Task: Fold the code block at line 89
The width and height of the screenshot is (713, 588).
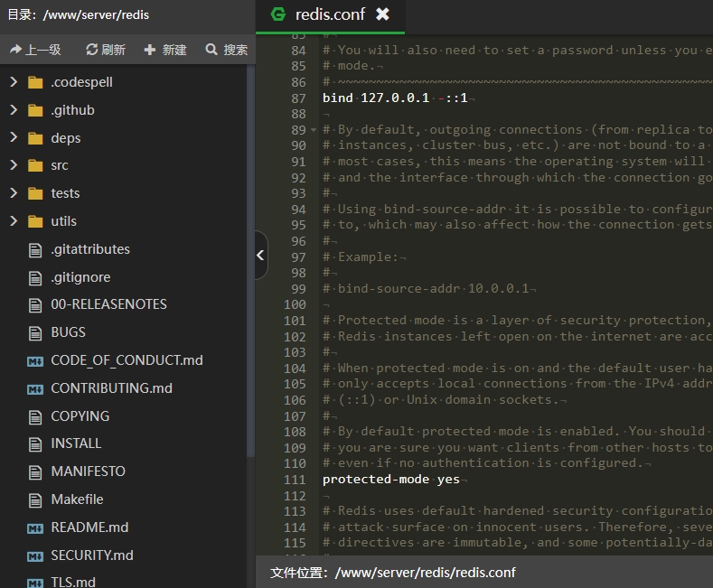Action: tap(314, 130)
